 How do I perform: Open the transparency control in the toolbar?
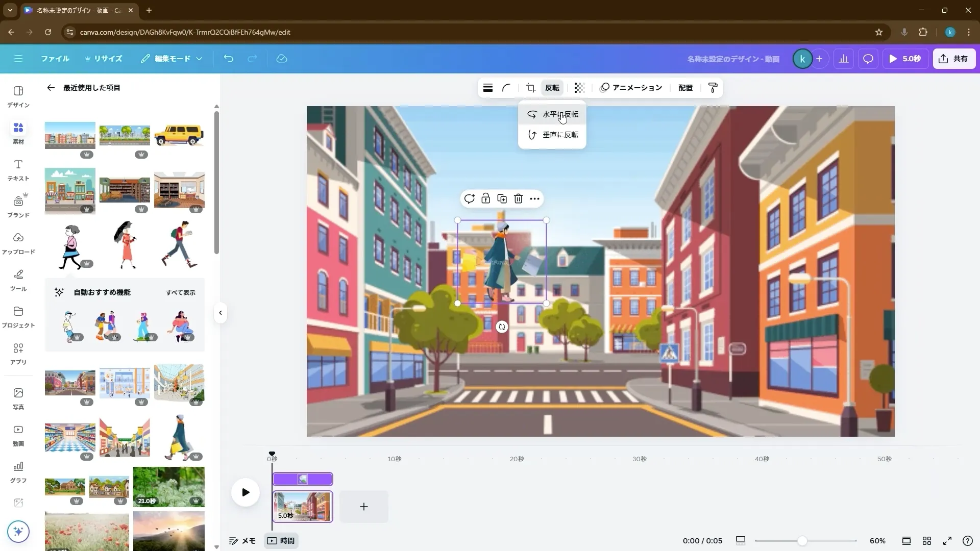(x=578, y=87)
